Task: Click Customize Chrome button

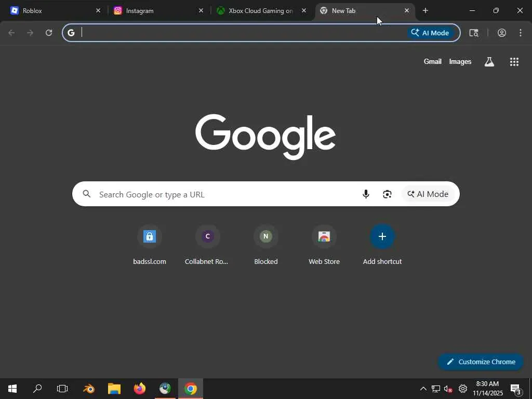Action: (x=481, y=362)
